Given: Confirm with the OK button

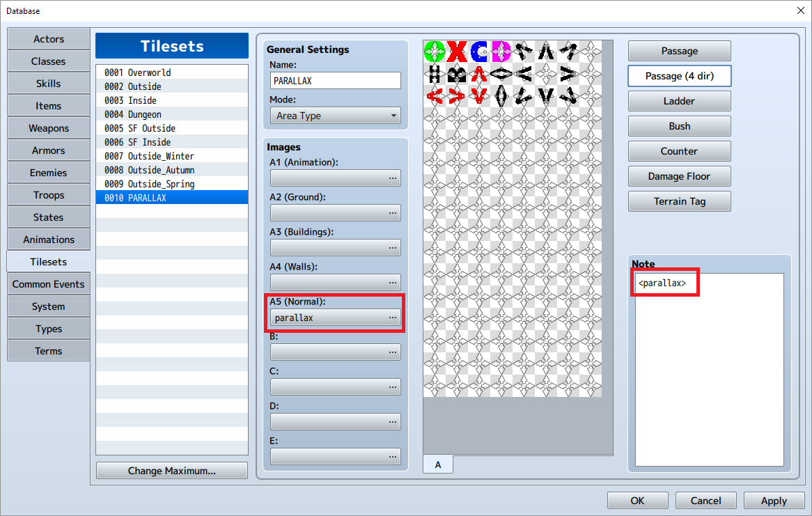Looking at the screenshot, I should [x=637, y=501].
